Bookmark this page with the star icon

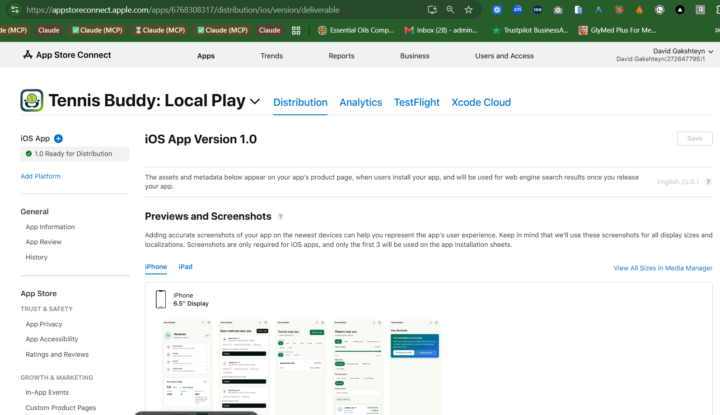[468, 10]
